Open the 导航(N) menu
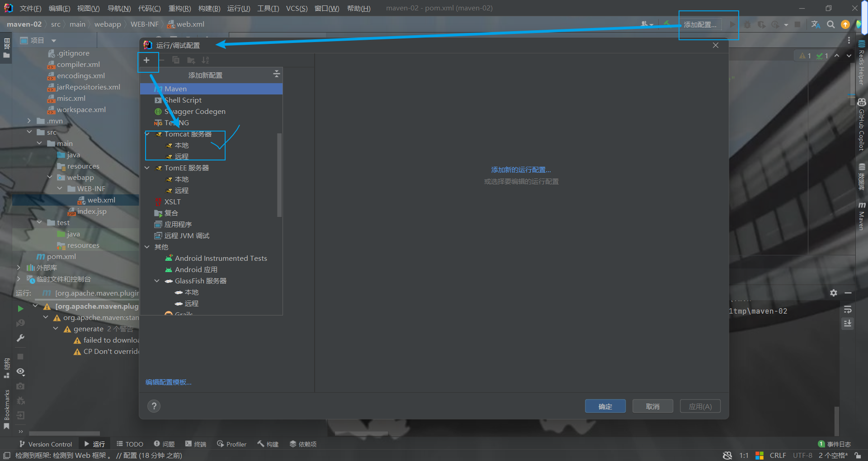This screenshot has width=868, height=461. [x=119, y=8]
